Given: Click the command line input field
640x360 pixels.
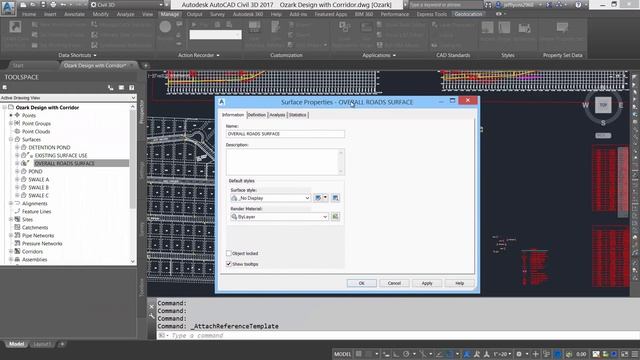Looking at the screenshot, I should pos(398,336).
